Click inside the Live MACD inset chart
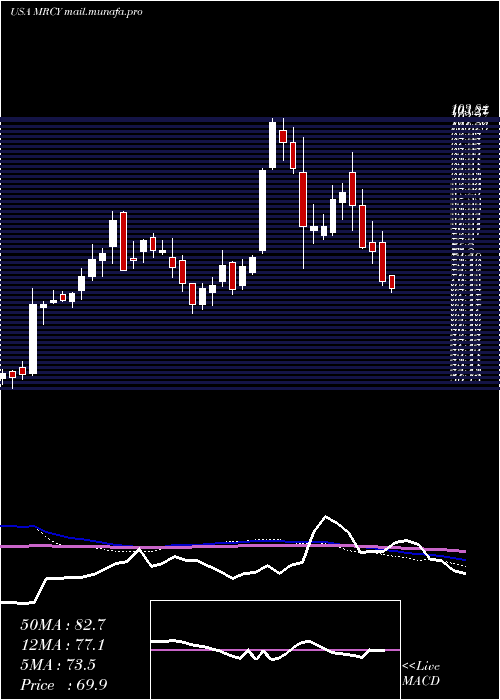The image size is (500, 700). pyautogui.click(x=275, y=650)
